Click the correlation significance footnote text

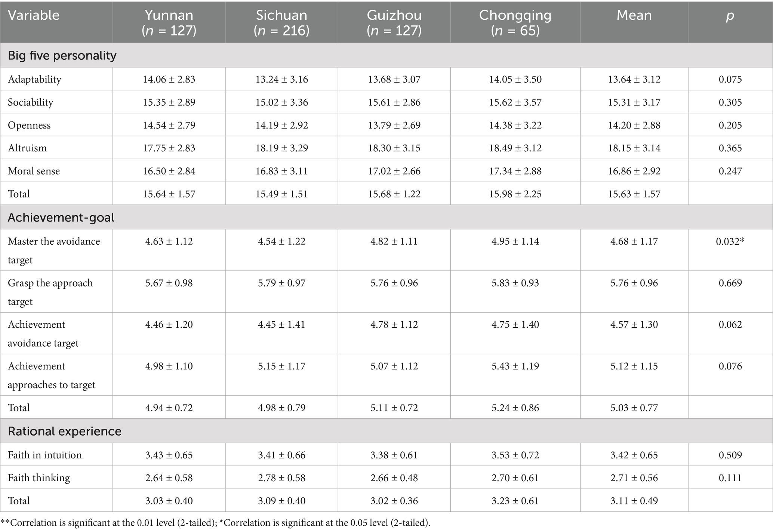215,523
